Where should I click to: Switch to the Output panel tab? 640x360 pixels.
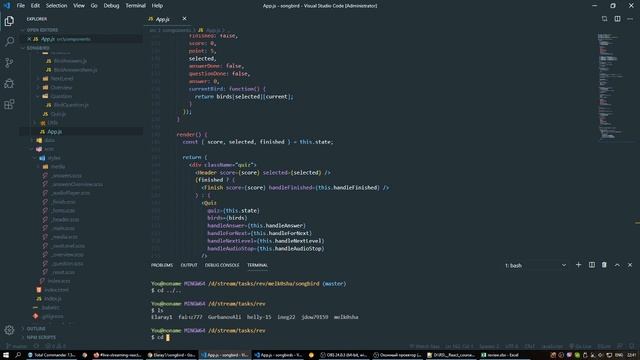click(x=189, y=265)
